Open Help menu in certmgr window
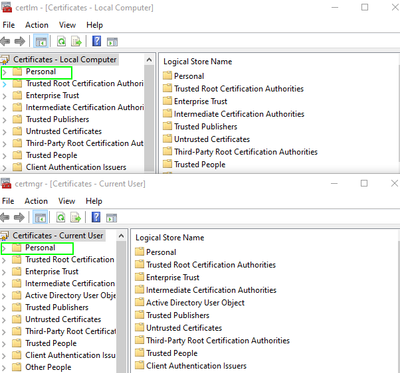Screen dimensions: 400x373 (x=94, y=201)
